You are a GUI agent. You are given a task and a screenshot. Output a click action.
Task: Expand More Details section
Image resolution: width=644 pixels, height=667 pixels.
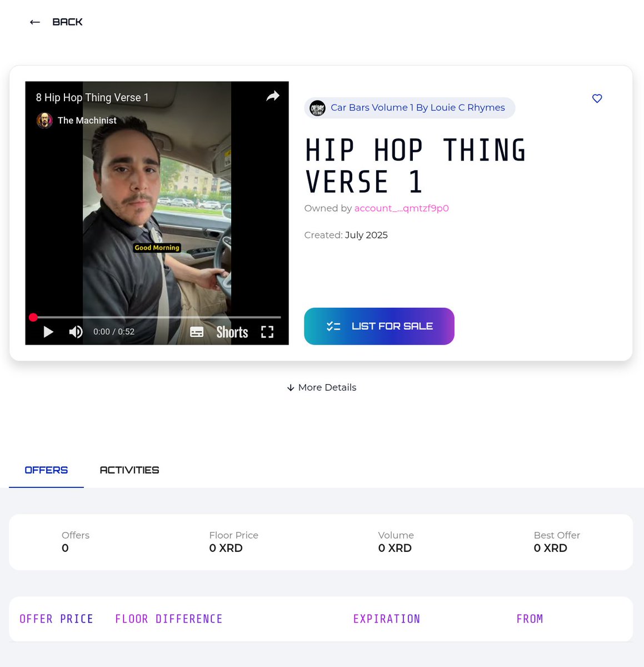point(322,387)
